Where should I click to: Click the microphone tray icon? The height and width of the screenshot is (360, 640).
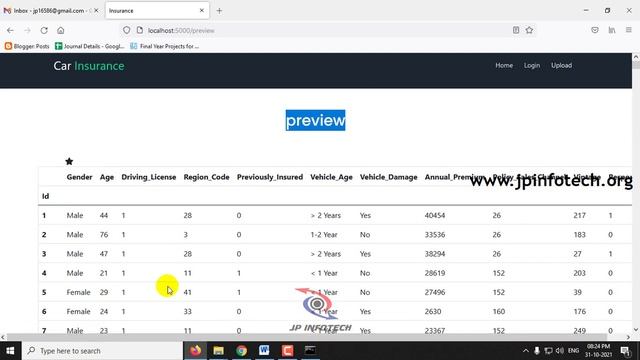click(x=537, y=351)
